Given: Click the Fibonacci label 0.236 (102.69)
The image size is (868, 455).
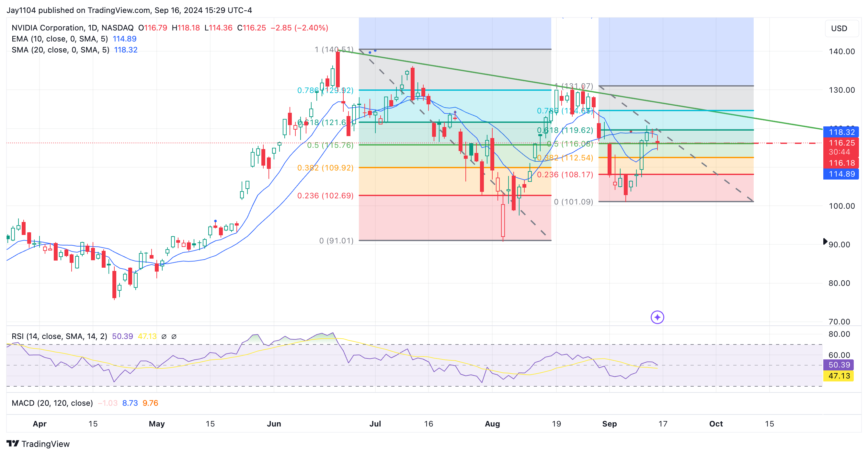Looking at the screenshot, I should click(325, 195).
